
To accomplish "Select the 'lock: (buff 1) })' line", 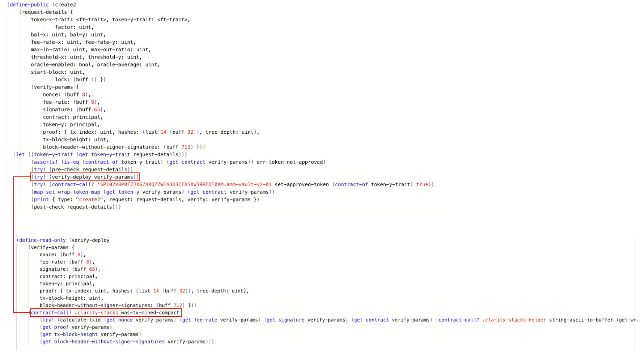I will point(80,80).
